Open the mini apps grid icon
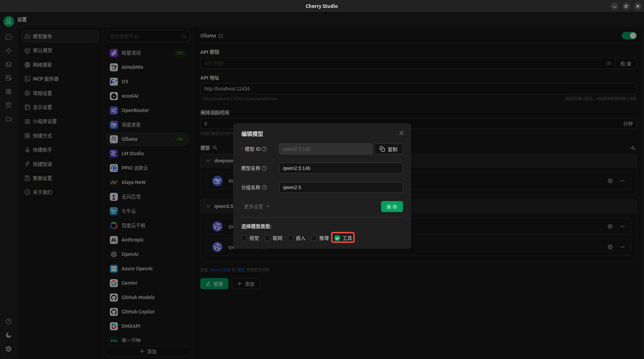644x359 pixels. coord(9,92)
